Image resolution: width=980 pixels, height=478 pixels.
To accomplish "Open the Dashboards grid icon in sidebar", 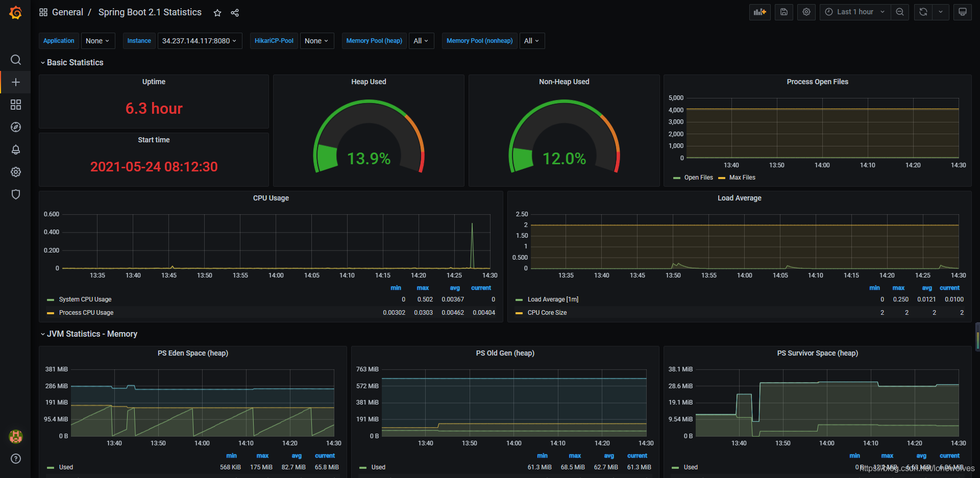I will (x=16, y=105).
